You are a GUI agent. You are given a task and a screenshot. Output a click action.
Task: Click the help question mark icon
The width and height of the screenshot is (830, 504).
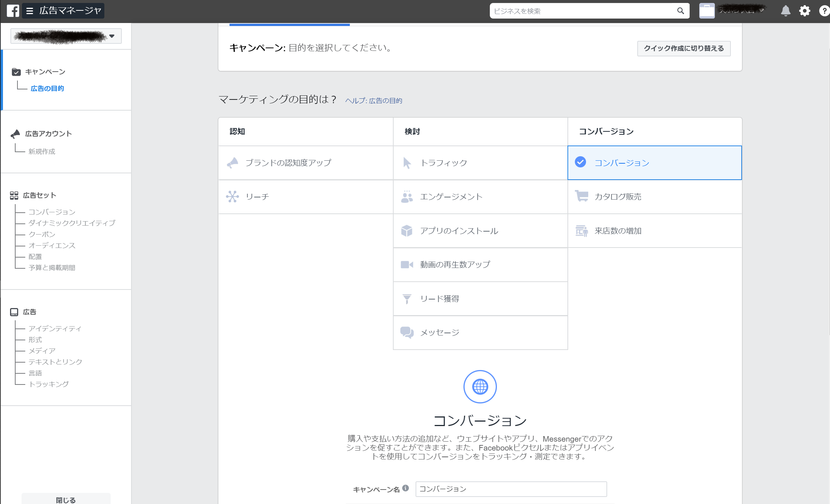(824, 11)
